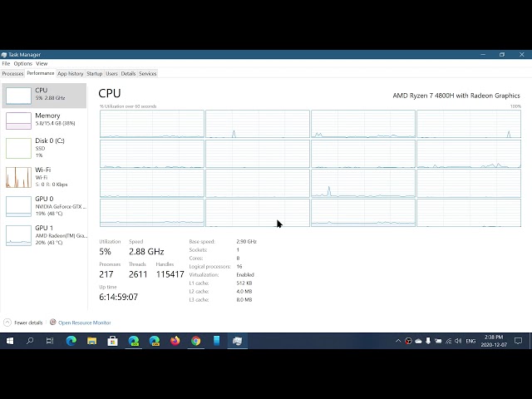This screenshot has height=399, width=532.
Task: Switch to the Startup tab
Action: pyautogui.click(x=94, y=74)
